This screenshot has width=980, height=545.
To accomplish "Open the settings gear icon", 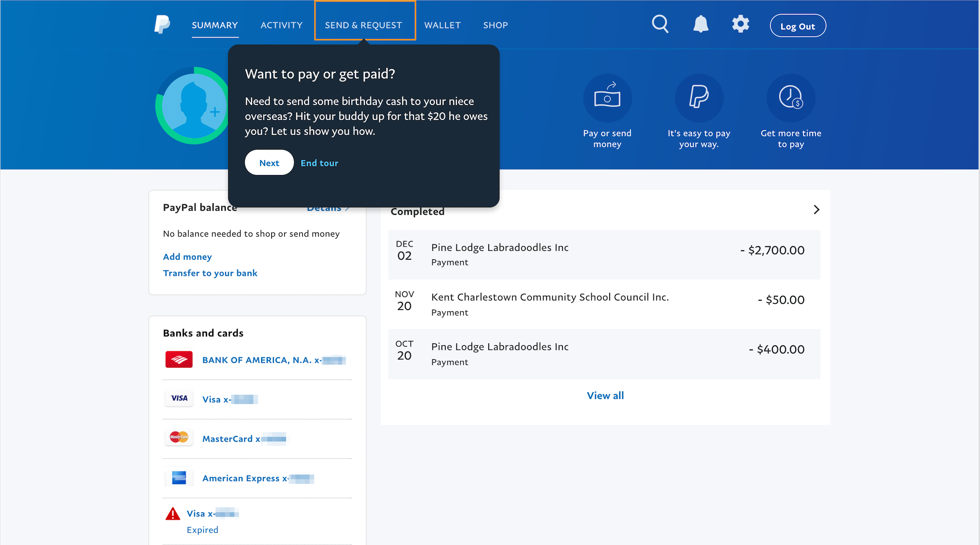I will pos(741,24).
